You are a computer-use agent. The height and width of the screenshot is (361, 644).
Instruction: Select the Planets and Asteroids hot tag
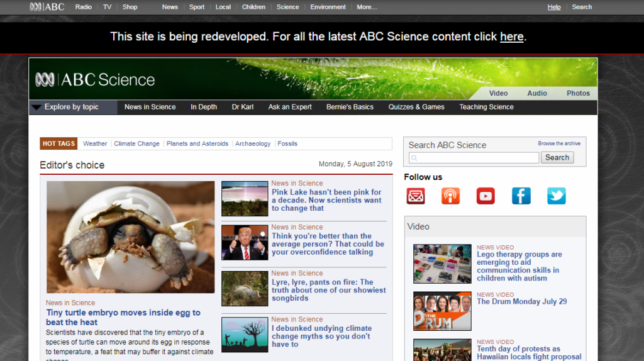(197, 144)
